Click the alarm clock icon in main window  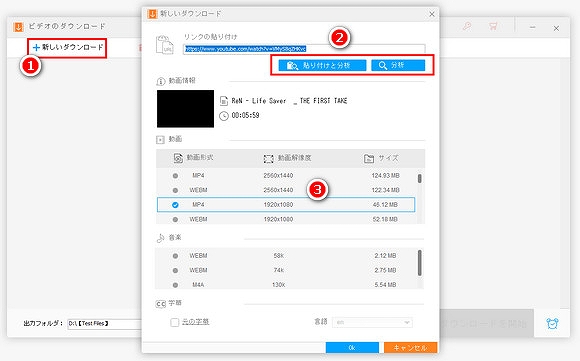coord(552,323)
